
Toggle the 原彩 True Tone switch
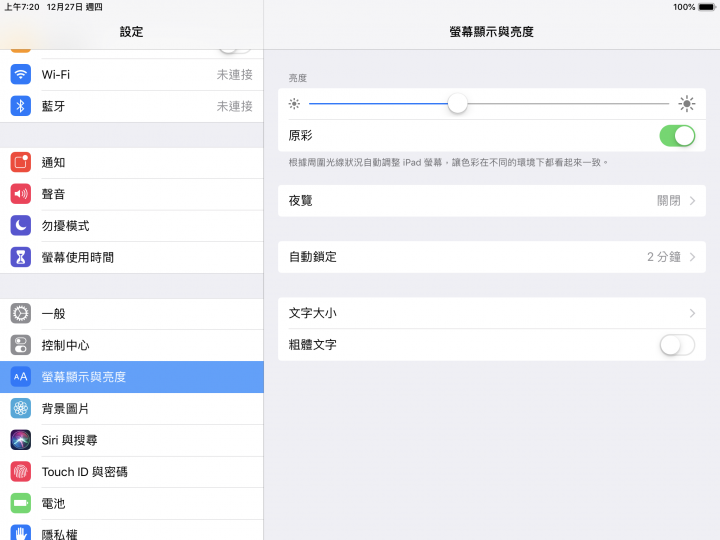tap(677, 136)
